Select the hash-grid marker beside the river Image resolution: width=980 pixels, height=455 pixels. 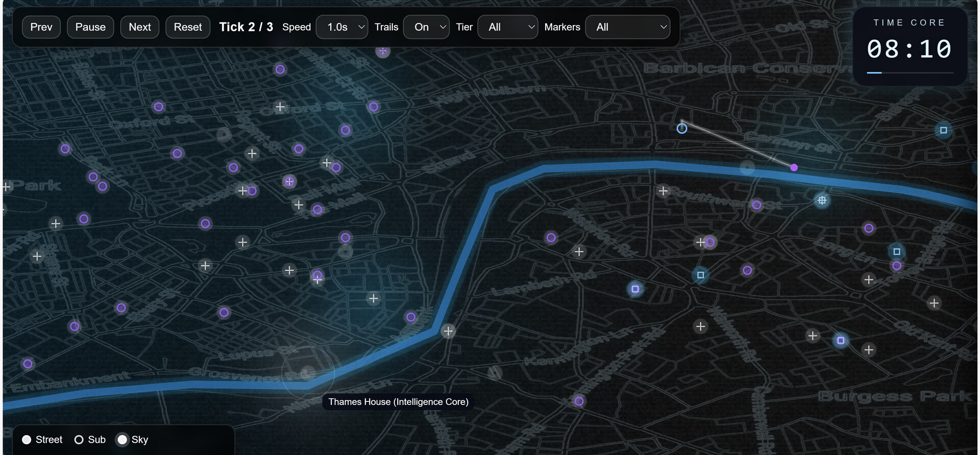point(822,200)
